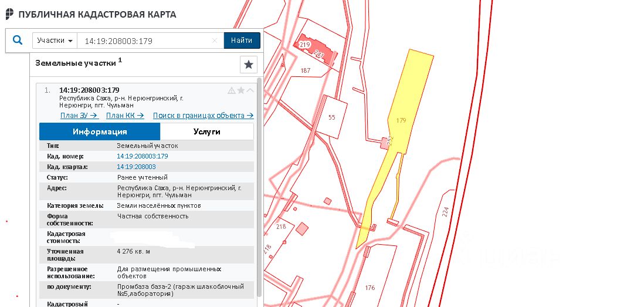Image resolution: width=644 pixels, height=307 pixels.
Task: Open the Участки search type dropdown
Action: pos(55,41)
